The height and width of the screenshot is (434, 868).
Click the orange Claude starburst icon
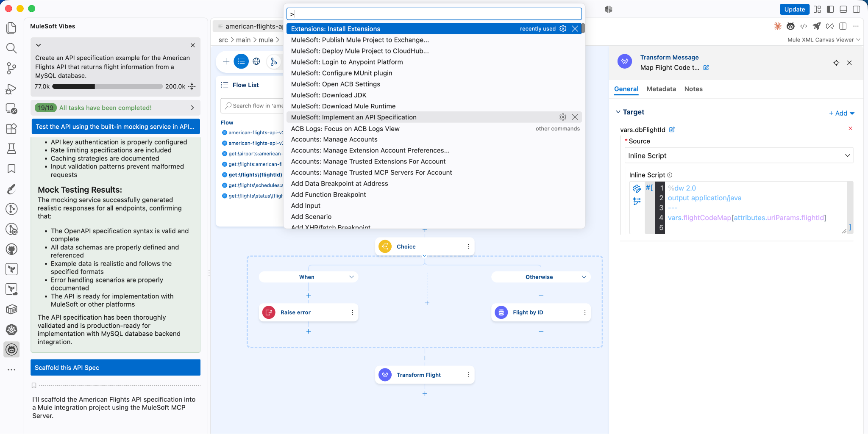coord(777,26)
